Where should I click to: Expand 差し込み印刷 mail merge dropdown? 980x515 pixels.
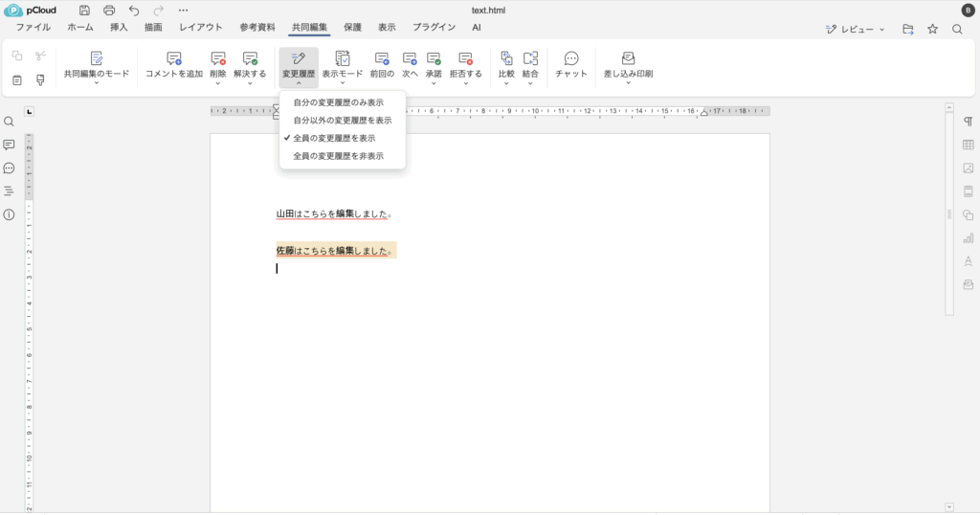click(x=628, y=83)
